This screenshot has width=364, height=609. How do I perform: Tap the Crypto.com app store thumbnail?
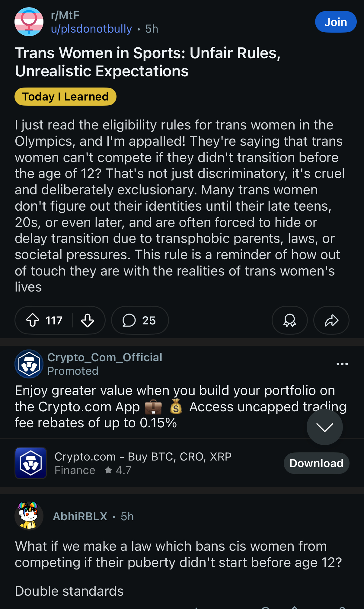[31, 463]
